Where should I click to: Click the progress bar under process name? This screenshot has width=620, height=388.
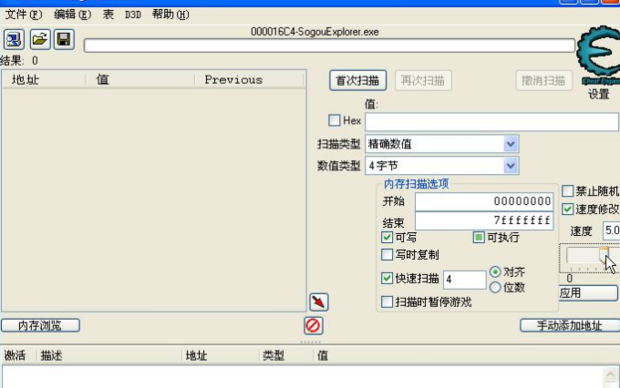(x=329, y=45)
